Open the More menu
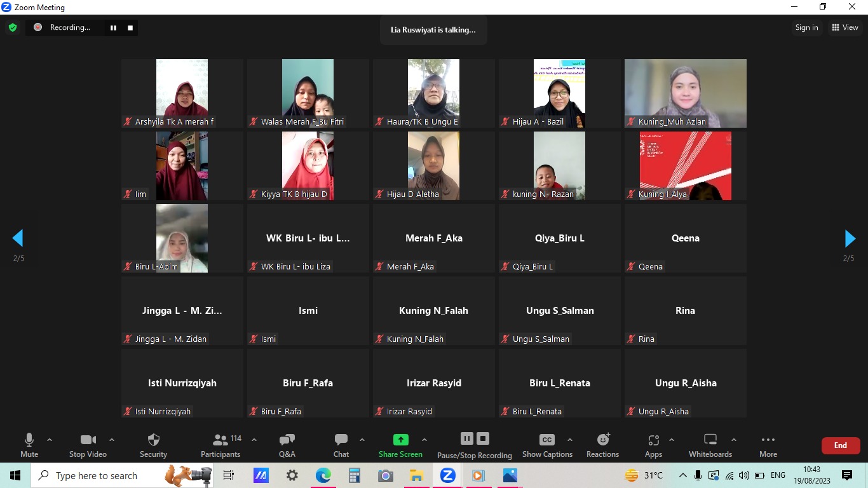The width and height of the screenshot is (868, 488). (x=768, y=445)
